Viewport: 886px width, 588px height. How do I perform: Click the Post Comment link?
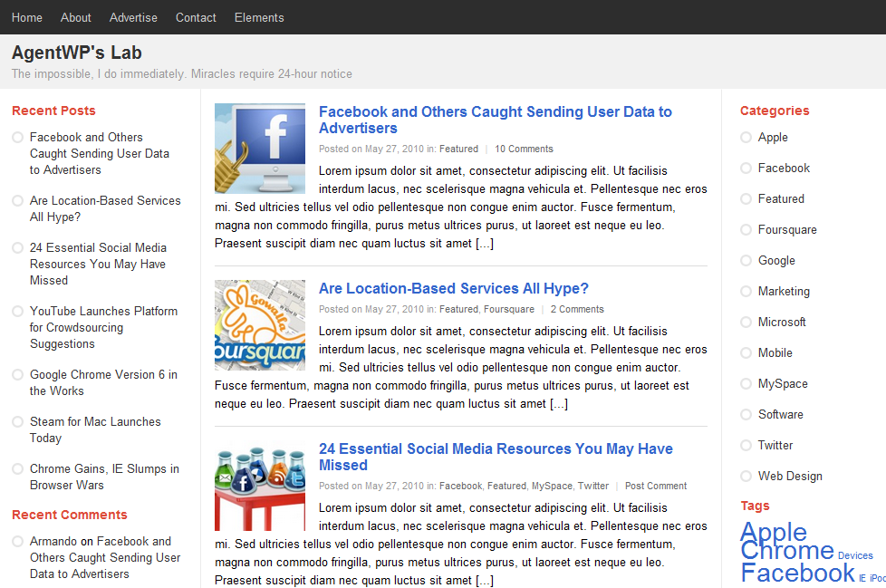pyautogui.click(x=656, y=487)
